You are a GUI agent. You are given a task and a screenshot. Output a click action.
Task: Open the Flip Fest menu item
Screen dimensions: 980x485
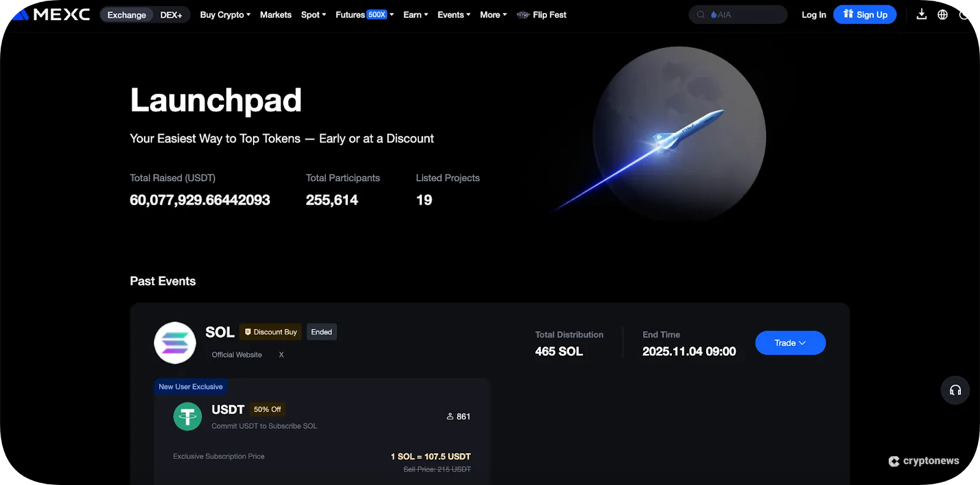click(541, 15)
